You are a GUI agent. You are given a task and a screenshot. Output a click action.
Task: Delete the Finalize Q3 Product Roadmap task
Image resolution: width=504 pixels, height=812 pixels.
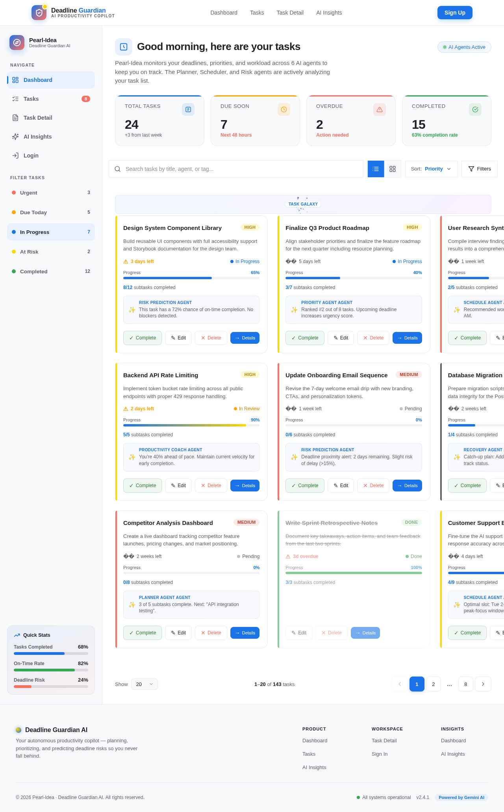(x=373, y=338)
